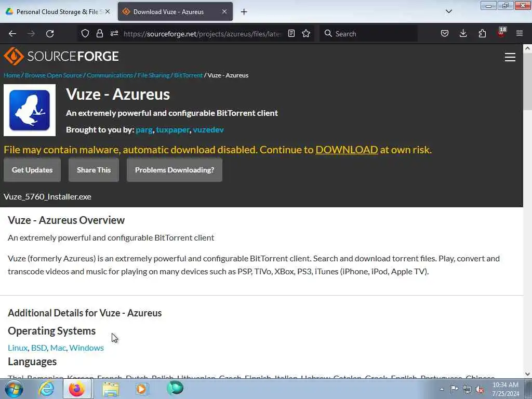Viewport: 532px width, 399px height.
Task: Click the page scrollbar up arrow
Action: [x=527, y=48]
